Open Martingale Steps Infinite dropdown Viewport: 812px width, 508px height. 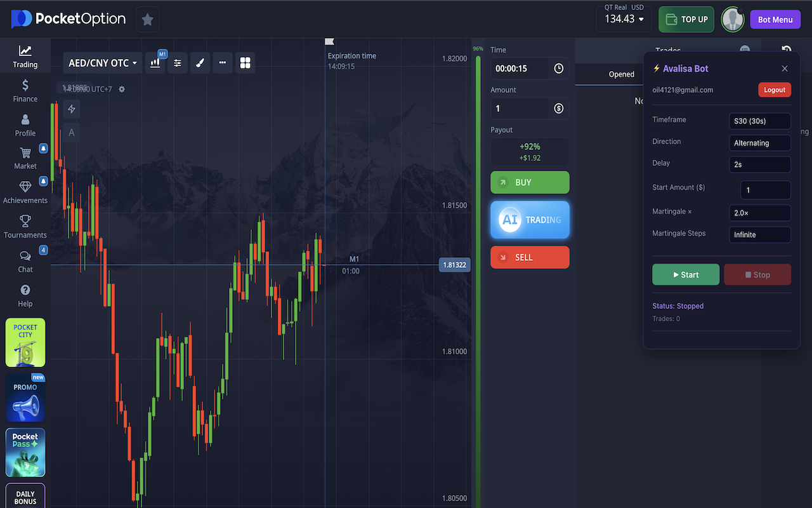[x=759, y=234]
